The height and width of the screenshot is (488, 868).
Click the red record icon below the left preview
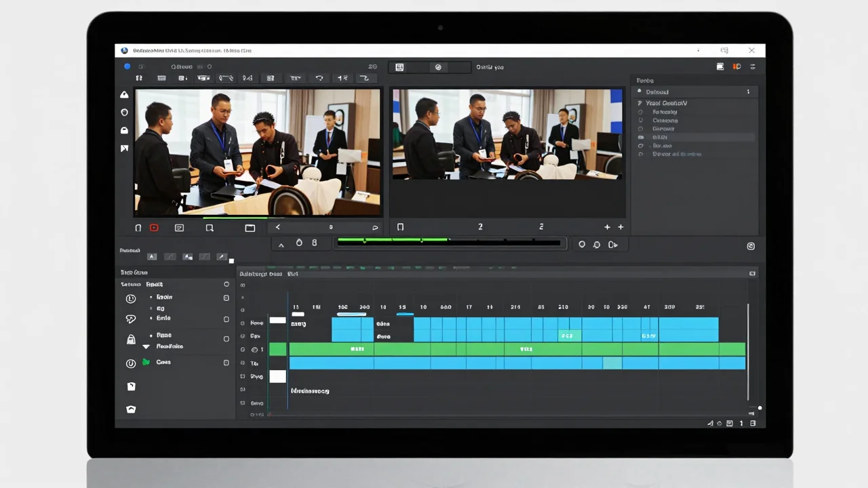tap(154, 228)
